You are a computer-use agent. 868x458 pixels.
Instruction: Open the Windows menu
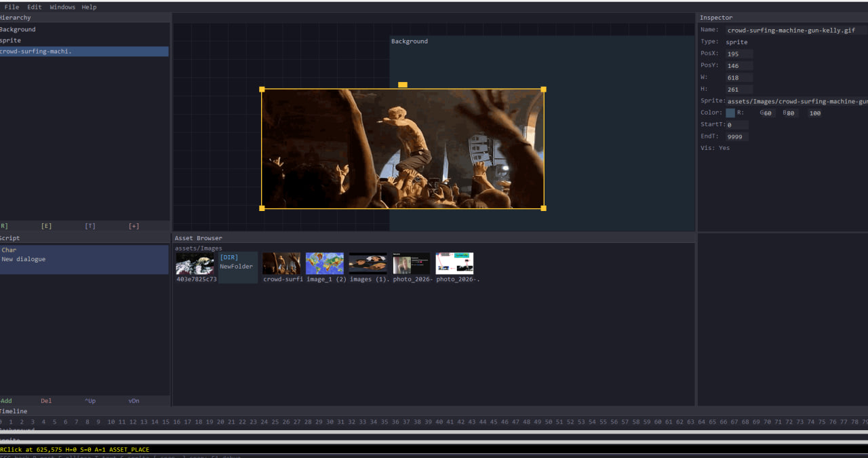coord(62,7)
